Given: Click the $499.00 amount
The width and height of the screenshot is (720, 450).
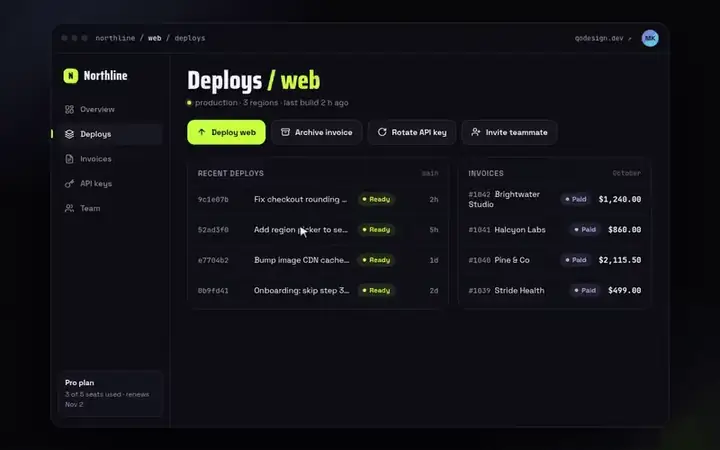Looking at the screenshot, I should point(624,290).
